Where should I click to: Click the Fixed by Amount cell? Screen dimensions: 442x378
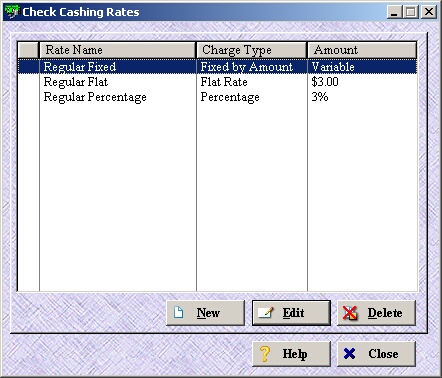252,67
